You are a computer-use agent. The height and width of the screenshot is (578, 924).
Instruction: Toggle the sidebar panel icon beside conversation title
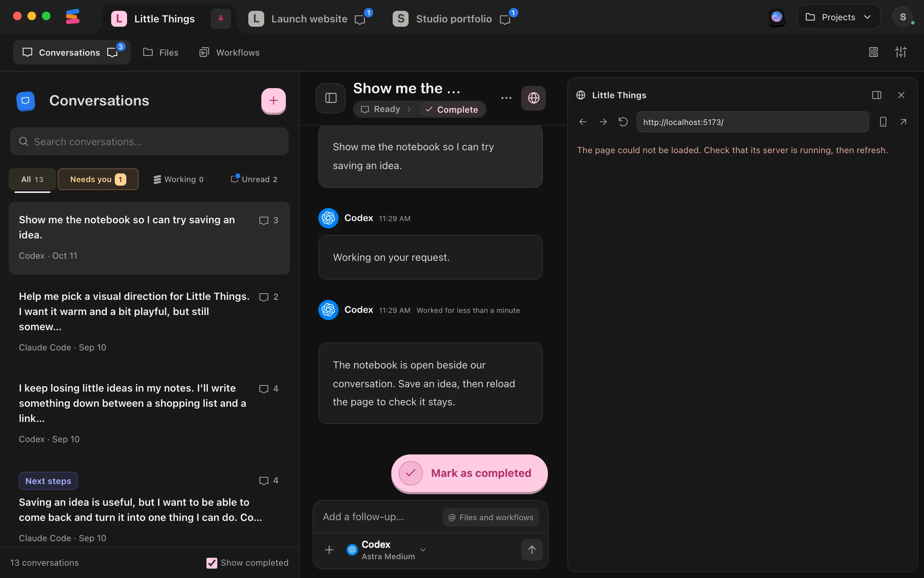tap(331, 98)
